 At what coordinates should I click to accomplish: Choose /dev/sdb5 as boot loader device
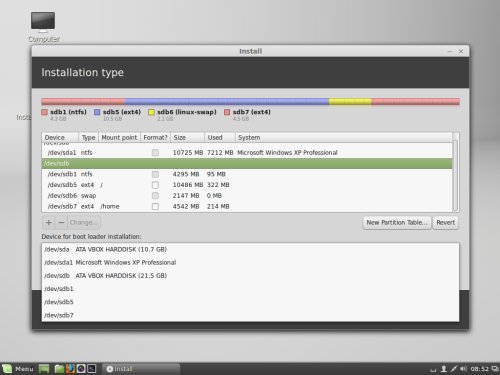[x=250, y=302]
